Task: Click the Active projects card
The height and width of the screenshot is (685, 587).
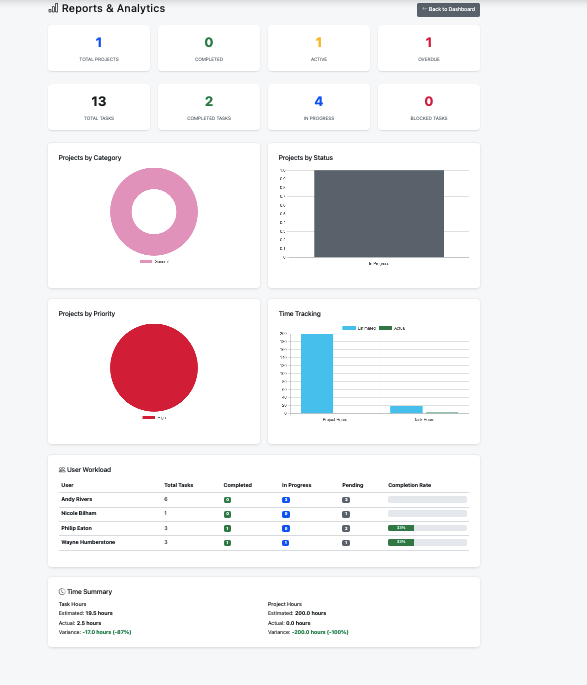Action: 319,48
